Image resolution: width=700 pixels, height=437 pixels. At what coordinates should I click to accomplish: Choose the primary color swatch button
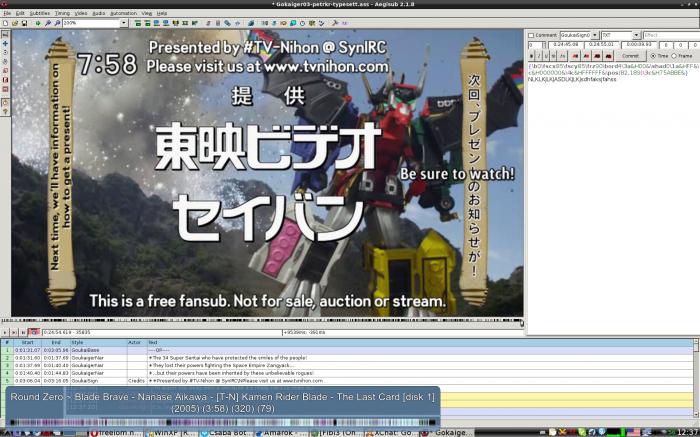tap(575, 56)
